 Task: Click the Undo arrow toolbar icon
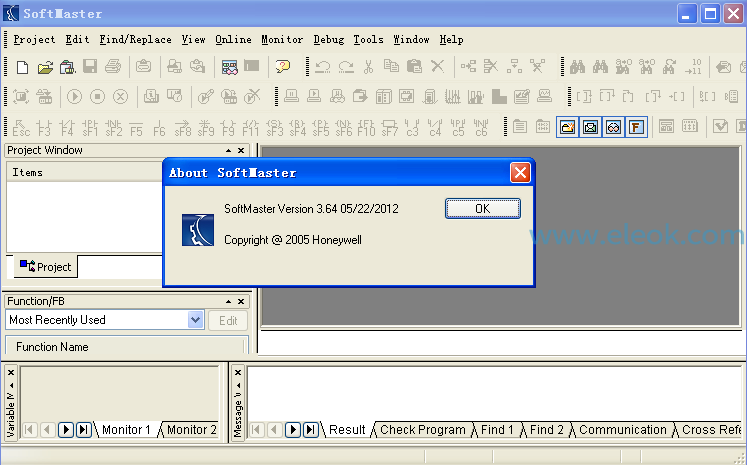(323, 66)
